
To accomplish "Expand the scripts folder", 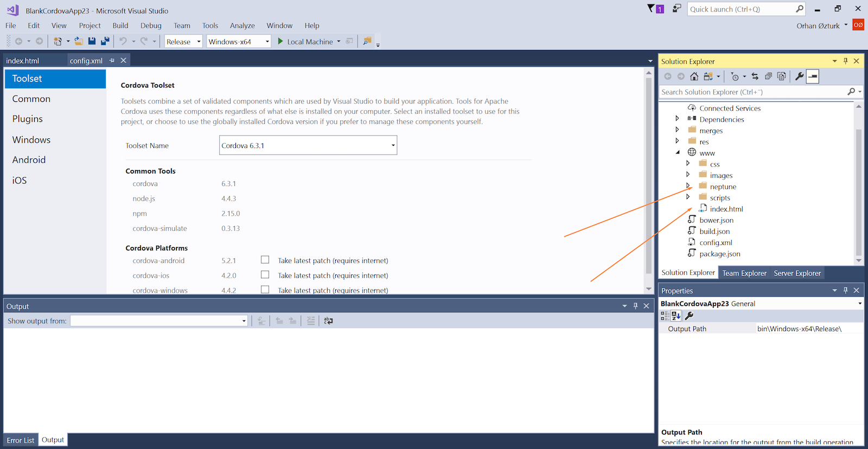I will point(688,197).
